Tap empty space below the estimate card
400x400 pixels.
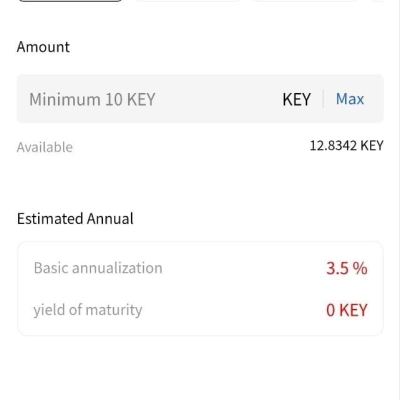click(200, 367)
